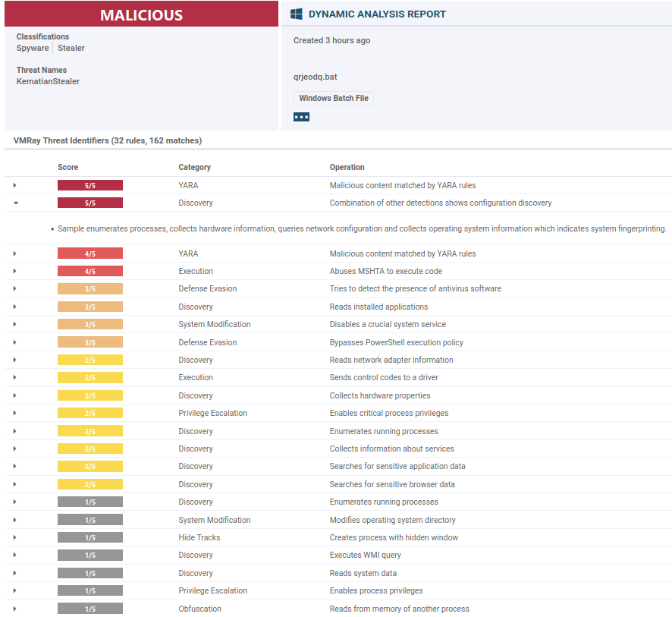Click the VMRay Threat Identifiers section heading
The image size is (672, 617).
[108, 140]
